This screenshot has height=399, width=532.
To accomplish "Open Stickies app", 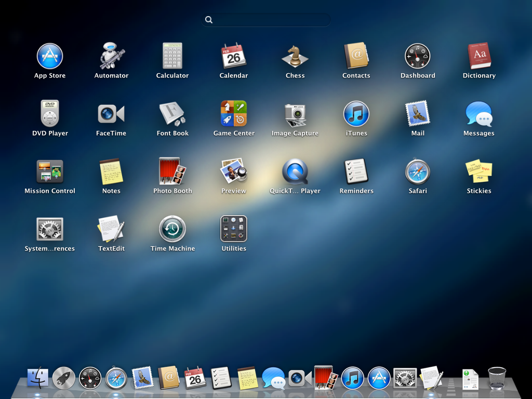I will click(x=479, y=171).
